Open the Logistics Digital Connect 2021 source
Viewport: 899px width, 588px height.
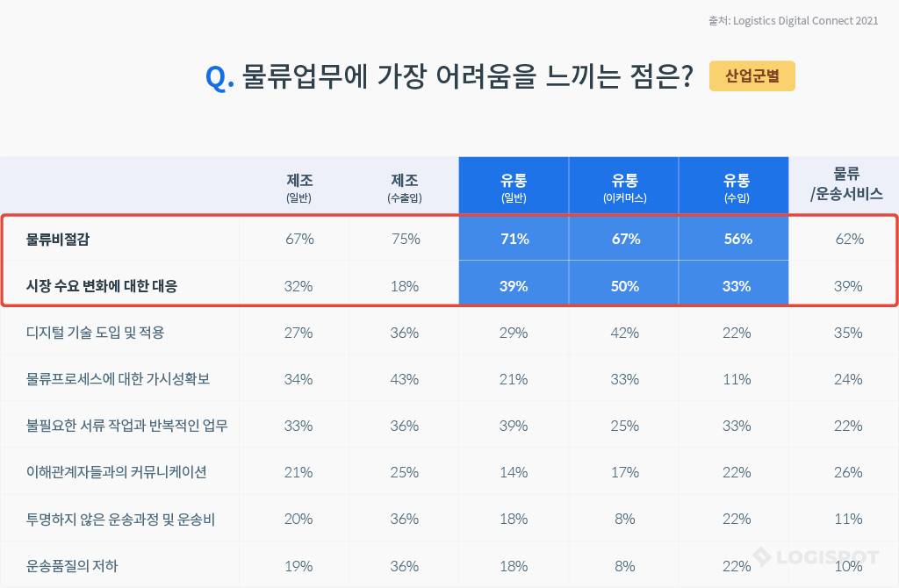pyautogui.click(x=793, y=20)
